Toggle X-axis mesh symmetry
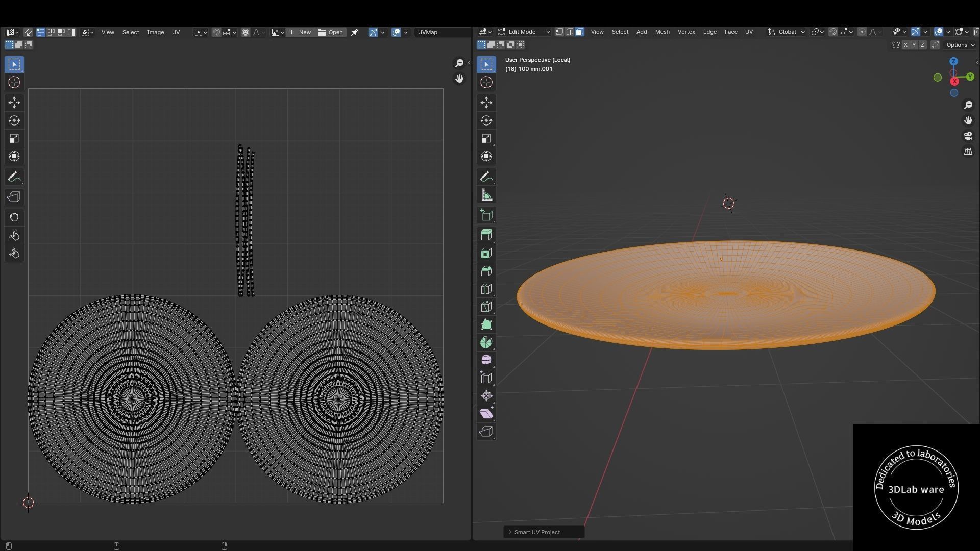Viewport: 980px width, 551px height. point(905,45)
